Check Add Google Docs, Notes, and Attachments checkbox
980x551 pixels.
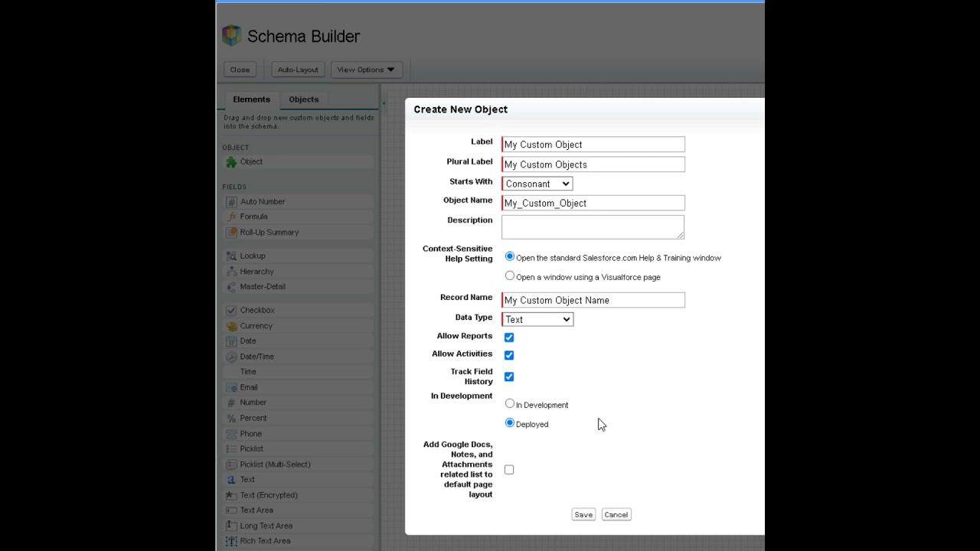tap(509, 469)
